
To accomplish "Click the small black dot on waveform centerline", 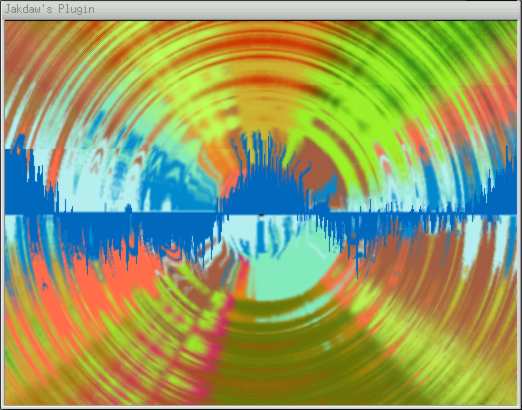I will pyautogui.click(x=261, y=214).
